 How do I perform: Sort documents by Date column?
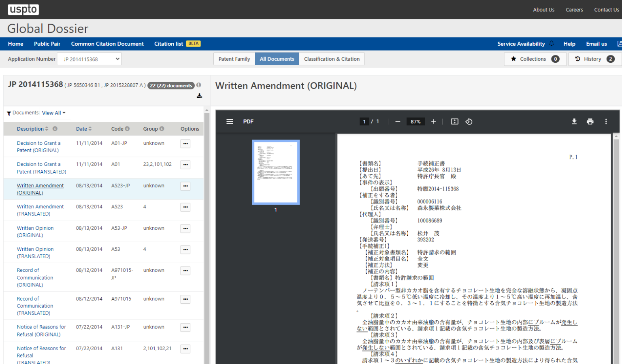[x=84, y=129]
